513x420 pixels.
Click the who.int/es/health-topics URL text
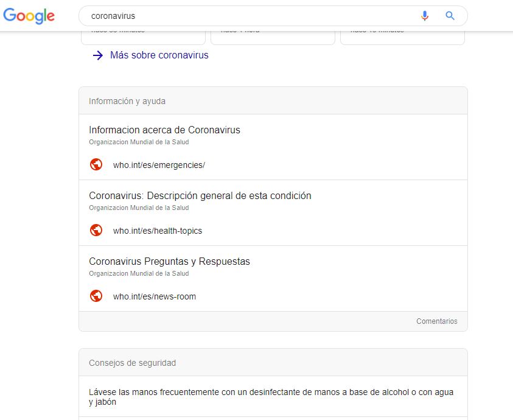158,231
